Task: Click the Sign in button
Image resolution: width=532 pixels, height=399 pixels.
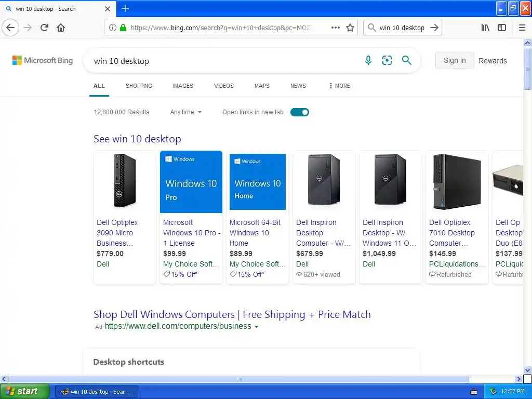Action: pos(455,60)
